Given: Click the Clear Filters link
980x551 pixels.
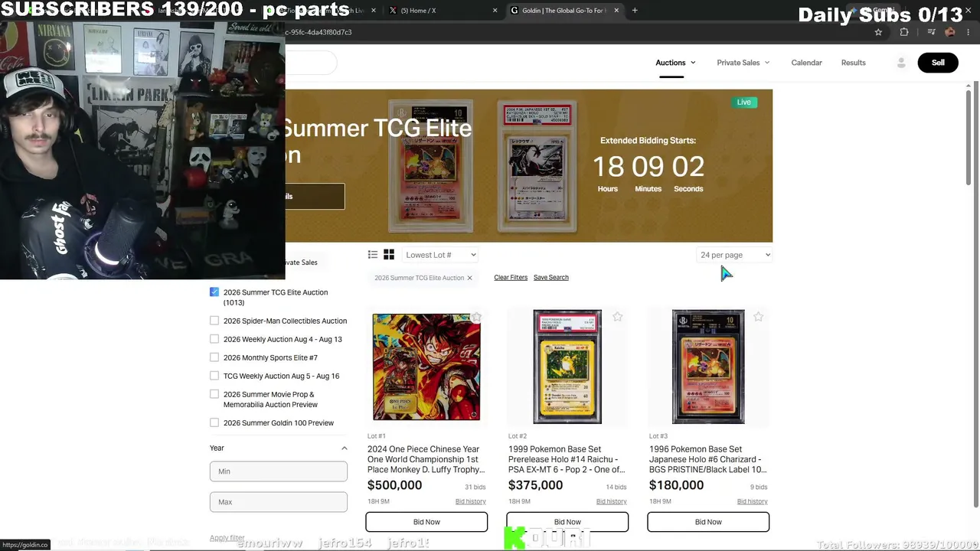Looking at the screenshot, I should pyautogui.click(x=511, y=278).
